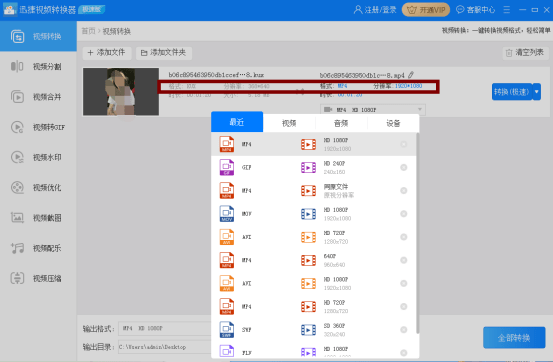Image resolution: width=553 pixels, height=362 pixels.
Task: Remove the MOV HD 1080P recent entry
Action: pyautogui.click(x=403, y=214)
